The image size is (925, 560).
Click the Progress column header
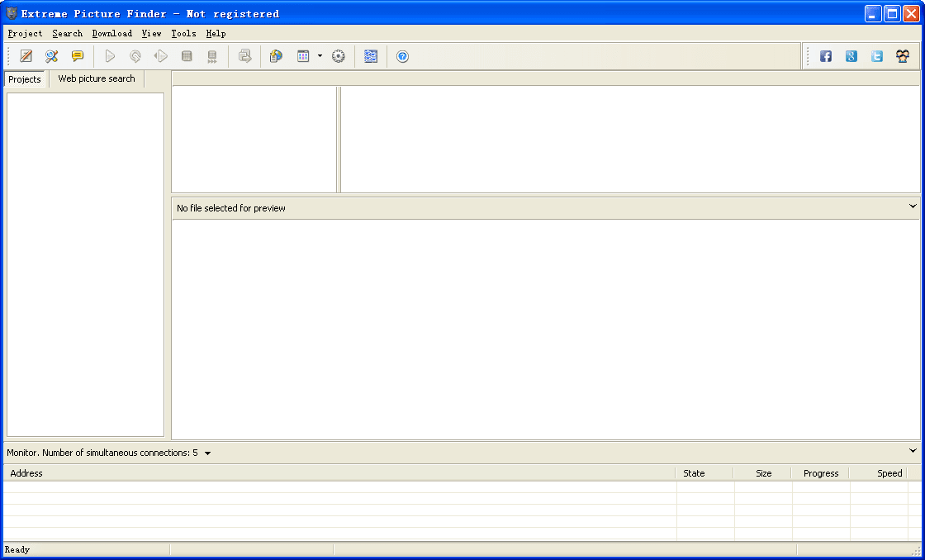[x=821, y=473]
